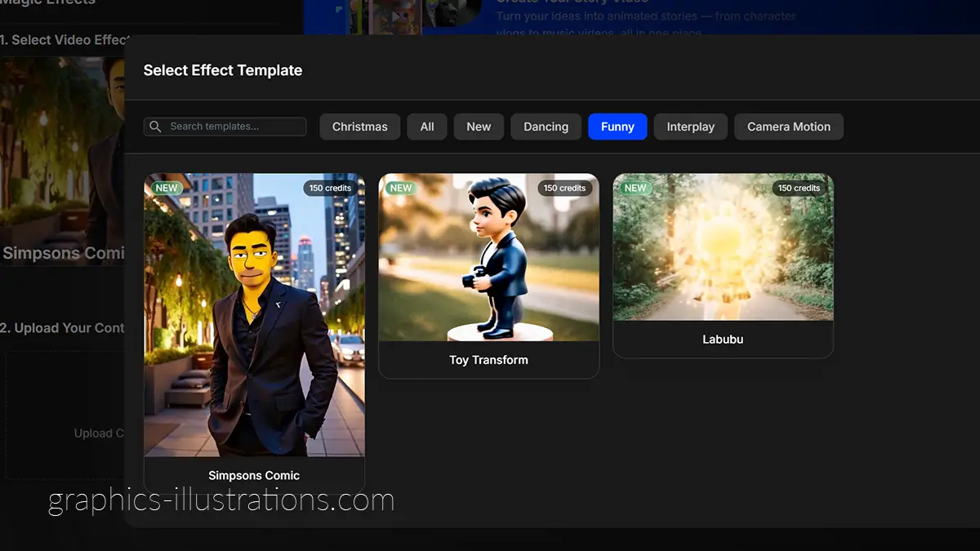Image resolution: width=980 pixels, height=551 pixels.
Task: Choose the Interplay filter
Action: 690,127
